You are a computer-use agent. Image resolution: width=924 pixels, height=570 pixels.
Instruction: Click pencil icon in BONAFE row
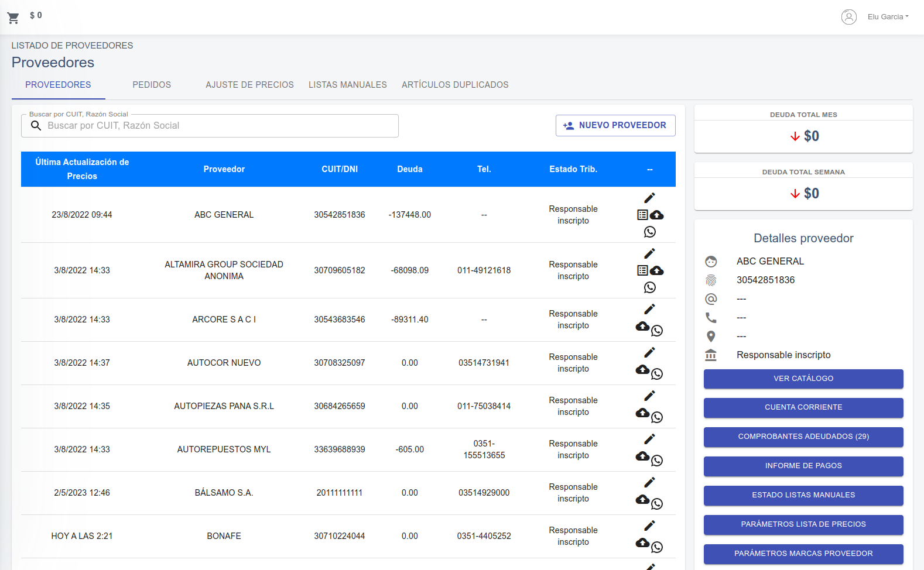649,526
